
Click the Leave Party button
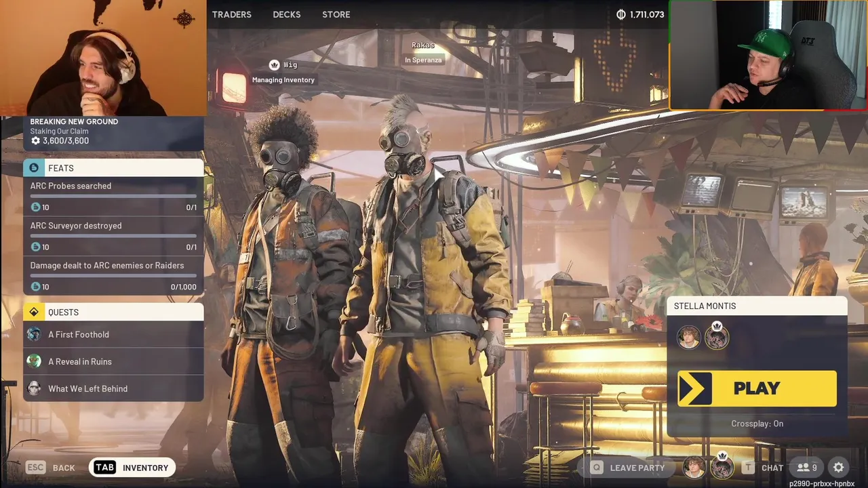coord(627,468)
